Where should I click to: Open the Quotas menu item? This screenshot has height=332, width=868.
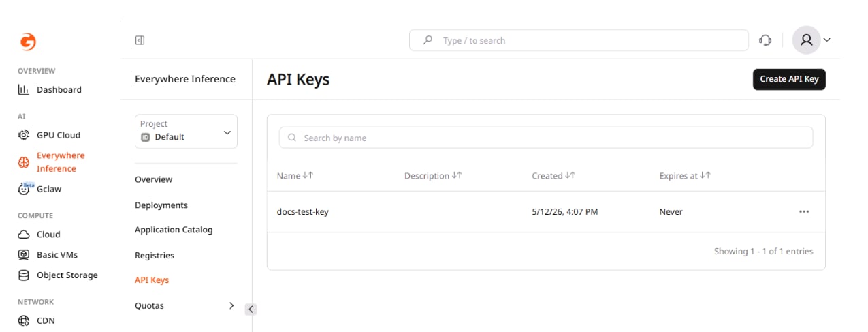click(x=149, y=305)
